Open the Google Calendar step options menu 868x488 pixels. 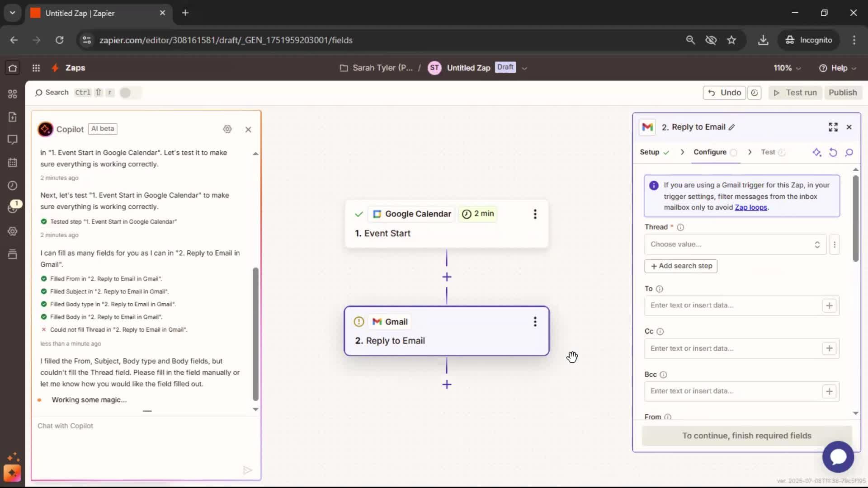[535, 214]
